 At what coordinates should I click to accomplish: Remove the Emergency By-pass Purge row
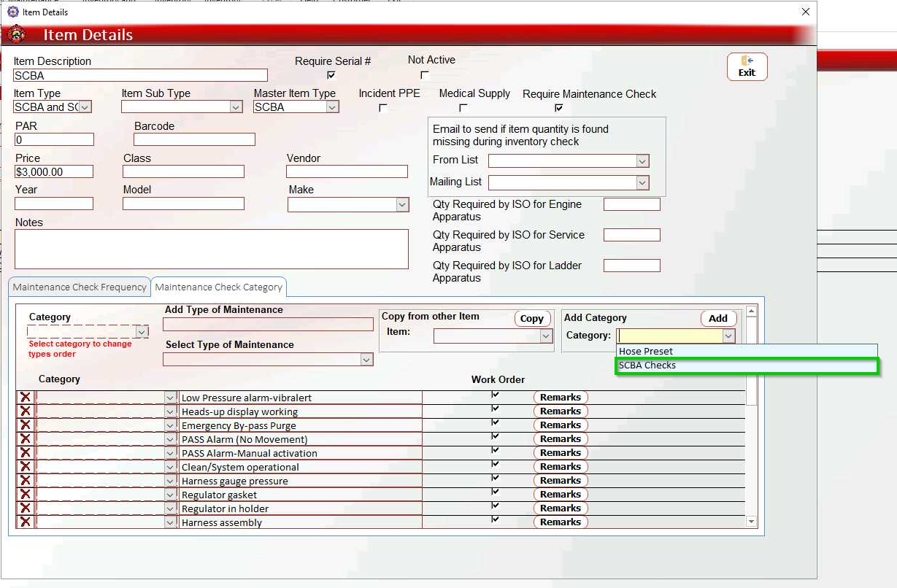point(26,425)
